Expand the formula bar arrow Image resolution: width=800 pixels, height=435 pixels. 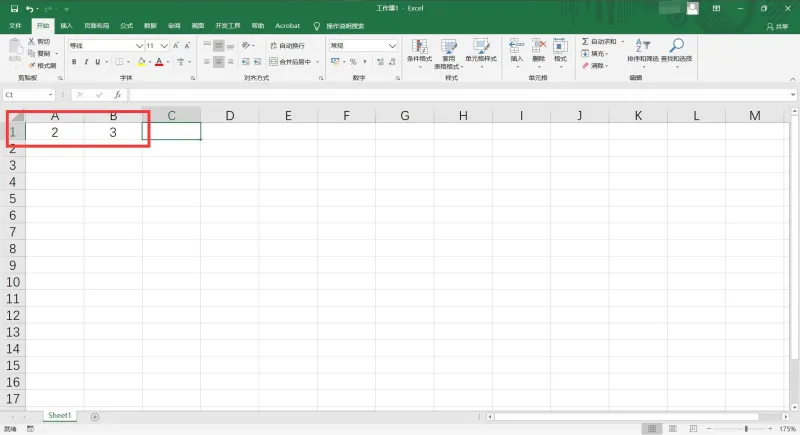tap(792, 94)
